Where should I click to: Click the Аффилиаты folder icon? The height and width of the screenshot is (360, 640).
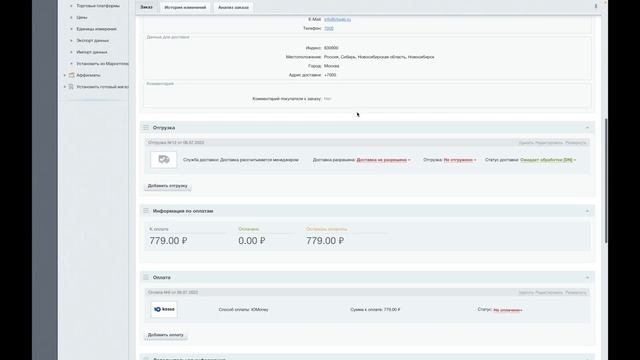tap(71, 75)
